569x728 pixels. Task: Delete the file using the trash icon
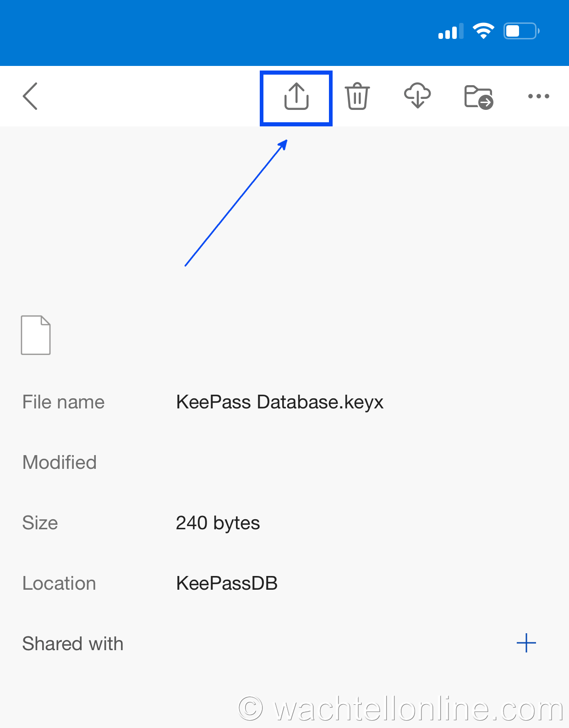[357, 96]
